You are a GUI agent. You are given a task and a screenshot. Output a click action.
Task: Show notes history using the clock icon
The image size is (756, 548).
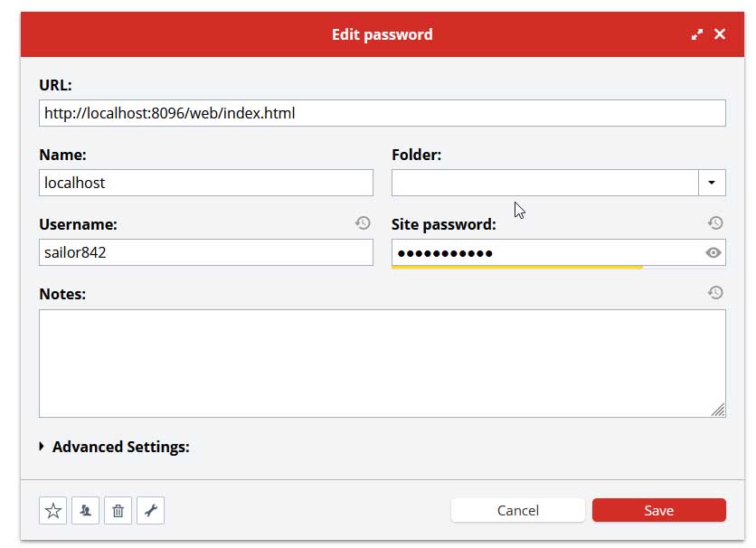pyautogui.click(x=714, y=292)
